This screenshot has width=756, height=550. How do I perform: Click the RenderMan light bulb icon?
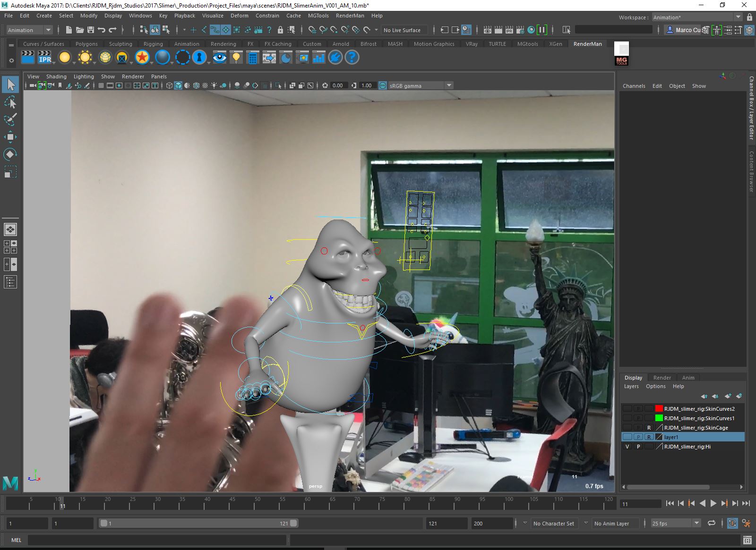click(236, 58)
